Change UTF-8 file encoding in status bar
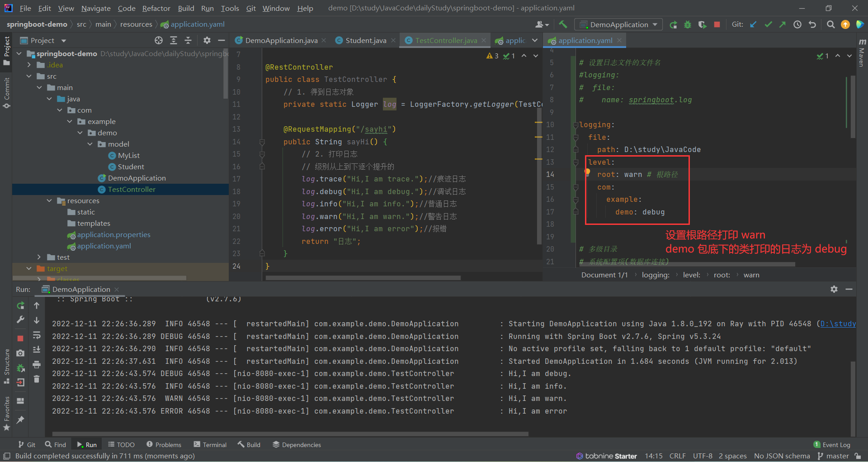Image resolution: width=868 pixels, height=462 pixels. pos(703,456)
